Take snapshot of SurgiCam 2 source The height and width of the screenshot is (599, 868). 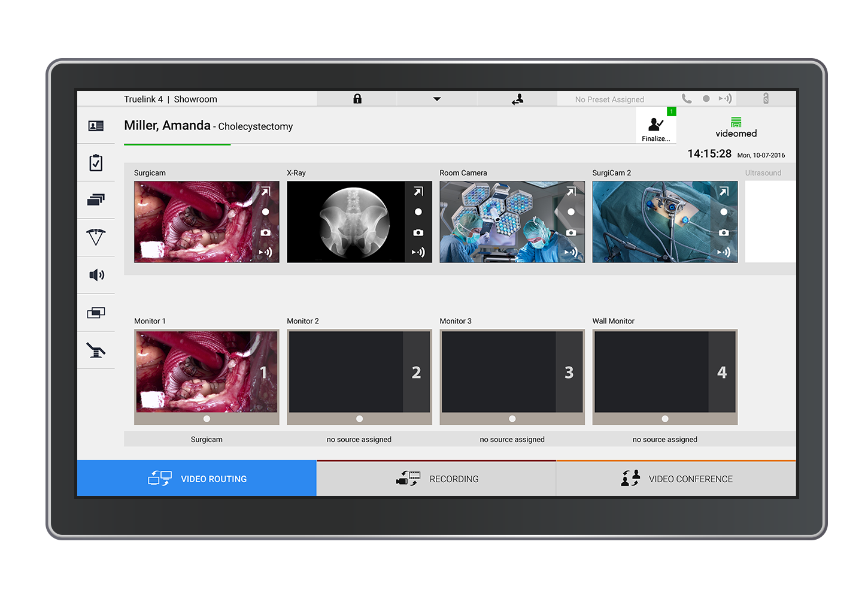pyautogui.click(x=724, y=232)
